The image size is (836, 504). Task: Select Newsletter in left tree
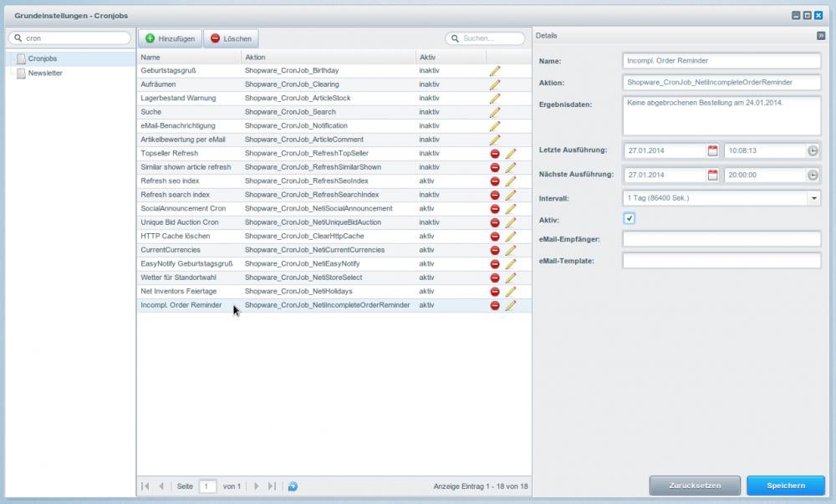click(x=45, y=73)
